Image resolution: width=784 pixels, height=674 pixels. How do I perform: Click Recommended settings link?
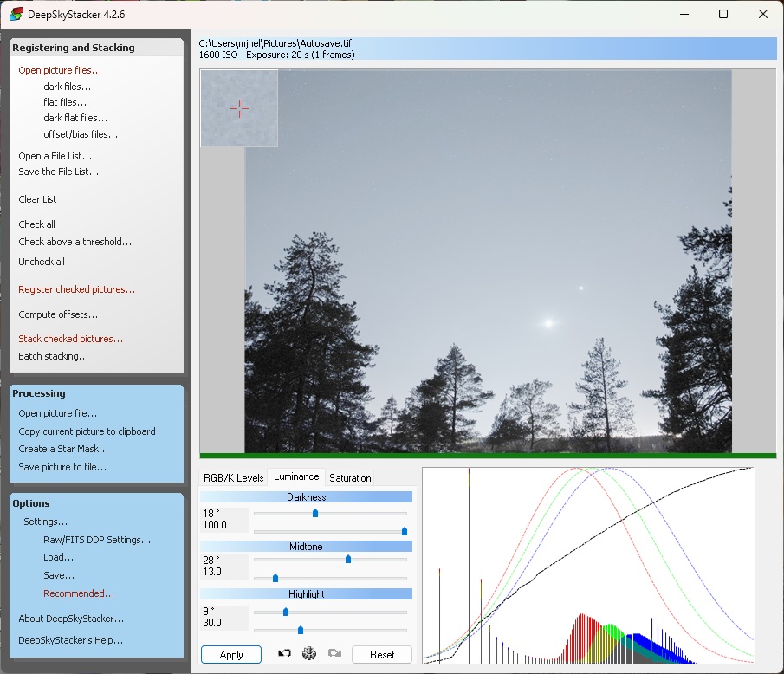(x=79, y=593)
